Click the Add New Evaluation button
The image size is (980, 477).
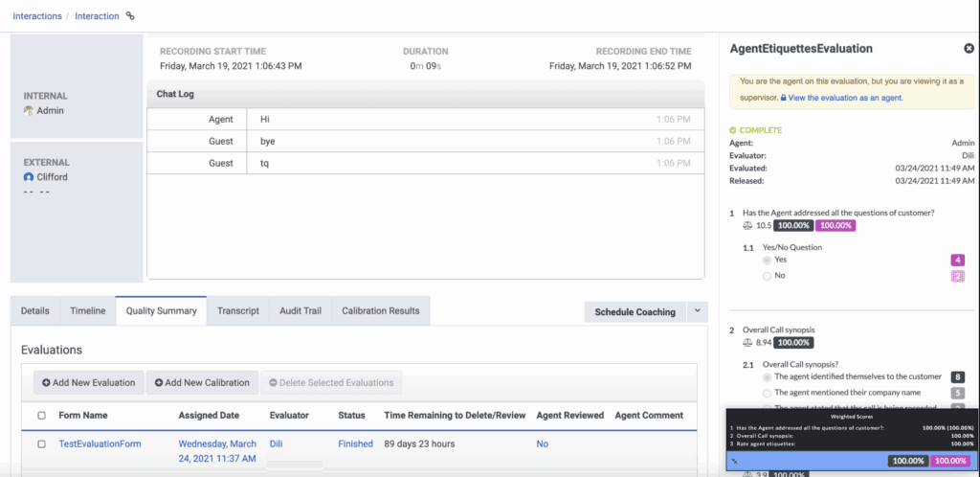click(x=88, y=382)
